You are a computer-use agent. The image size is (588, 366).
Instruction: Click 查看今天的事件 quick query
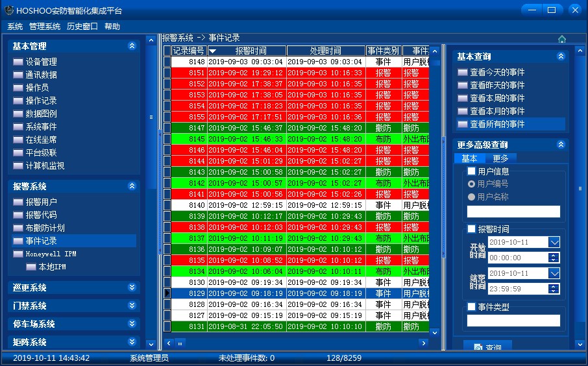click(x=497, y=72)
